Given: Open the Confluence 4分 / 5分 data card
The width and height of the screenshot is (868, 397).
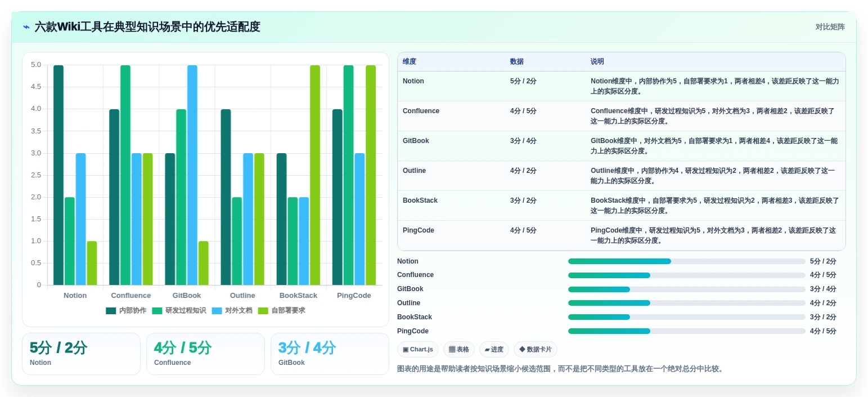Looking at the screenshot, I should point(205,354).
